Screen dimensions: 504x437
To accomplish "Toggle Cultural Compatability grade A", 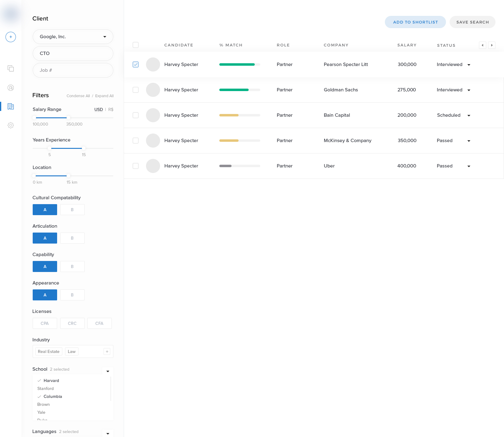I will tap(45, 210).
